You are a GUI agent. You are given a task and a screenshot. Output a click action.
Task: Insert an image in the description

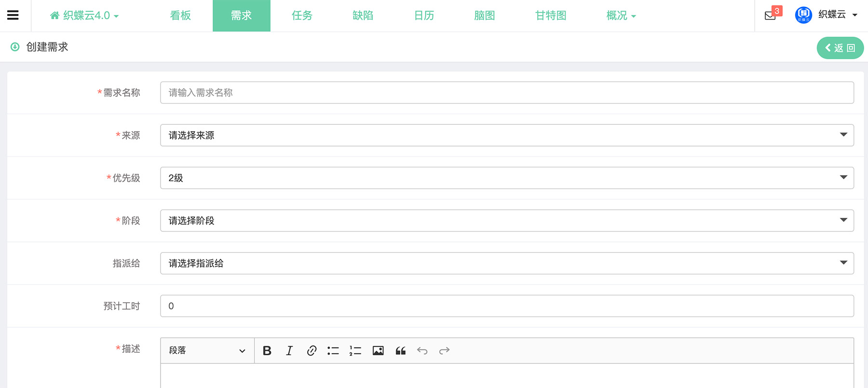tap(378, 350)
